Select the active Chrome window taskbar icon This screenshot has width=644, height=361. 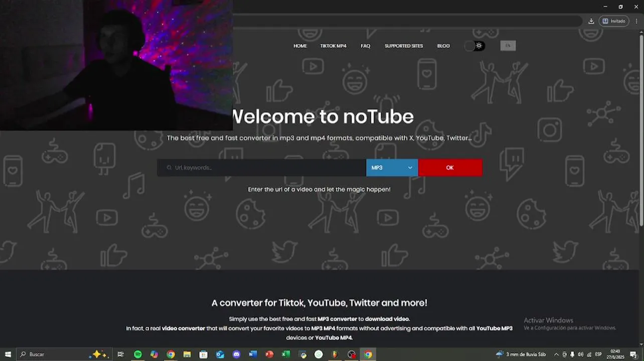point(368,354)
